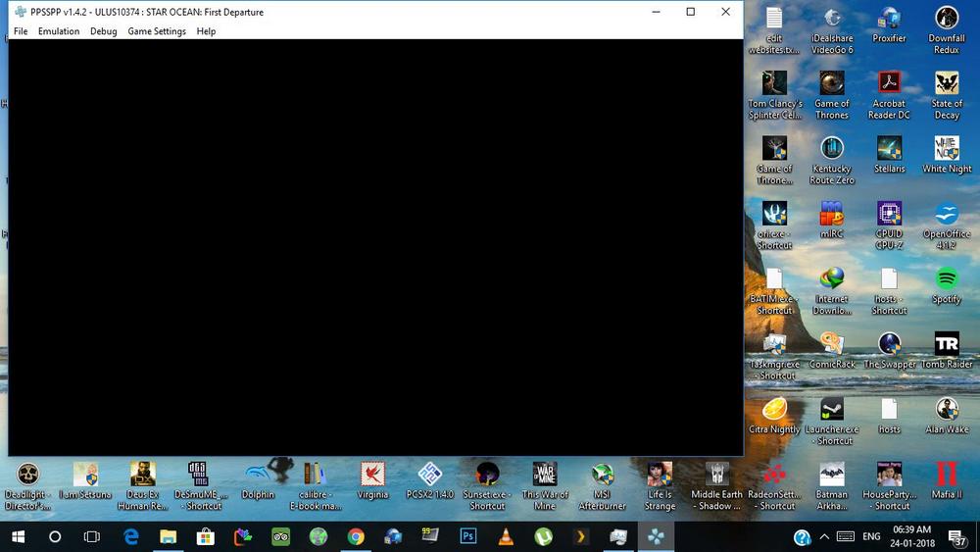Open the Help menu
The height and width of the screenshot is (552, 980).
tap(206, 31)
